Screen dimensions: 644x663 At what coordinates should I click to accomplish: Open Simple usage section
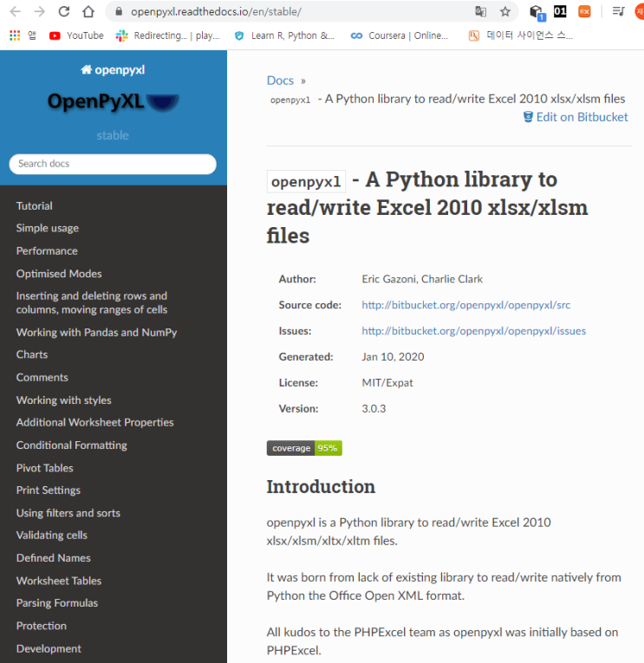click(48, 228)
